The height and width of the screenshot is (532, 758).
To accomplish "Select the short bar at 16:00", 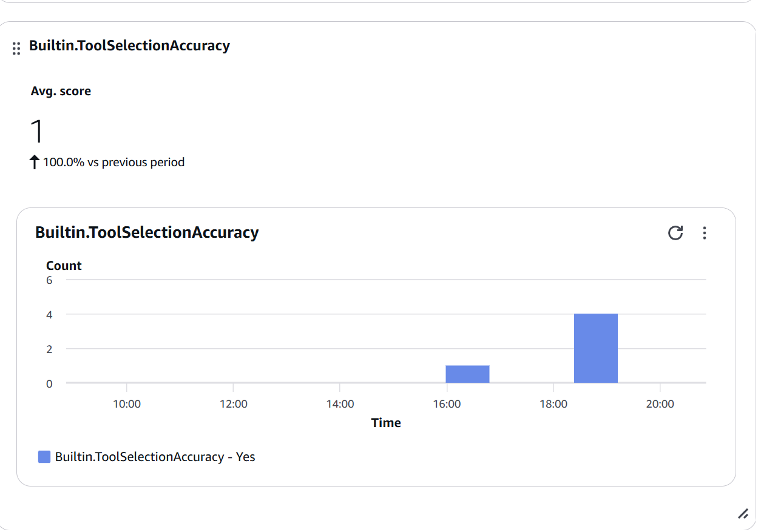I will 467,374.
